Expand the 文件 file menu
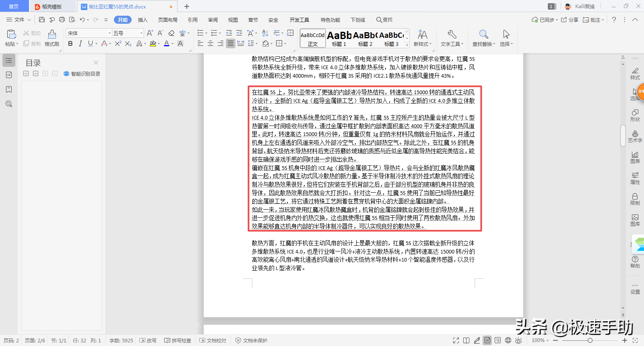 click(19, 20)
